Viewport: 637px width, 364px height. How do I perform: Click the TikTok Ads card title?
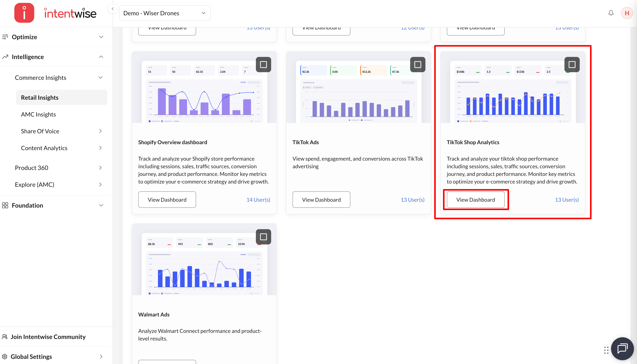pos(306,142)
